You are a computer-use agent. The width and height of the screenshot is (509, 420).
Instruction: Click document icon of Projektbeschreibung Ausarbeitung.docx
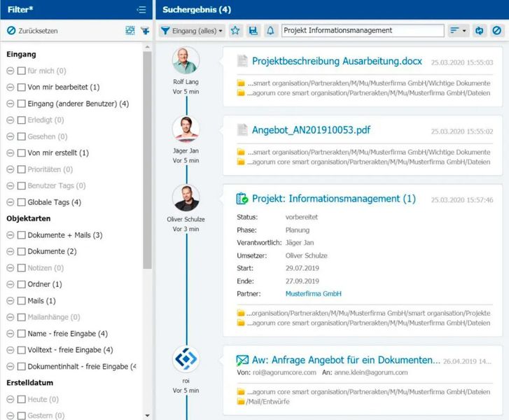242,61
